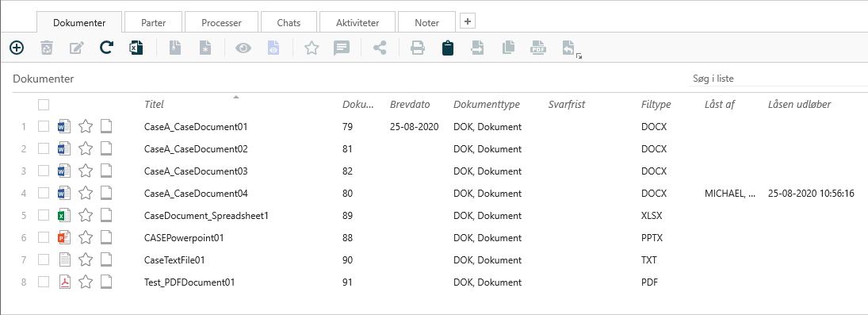Click the Søg i liste search field
The width and height of the screenshot is (868, 315).
(774, 79)
